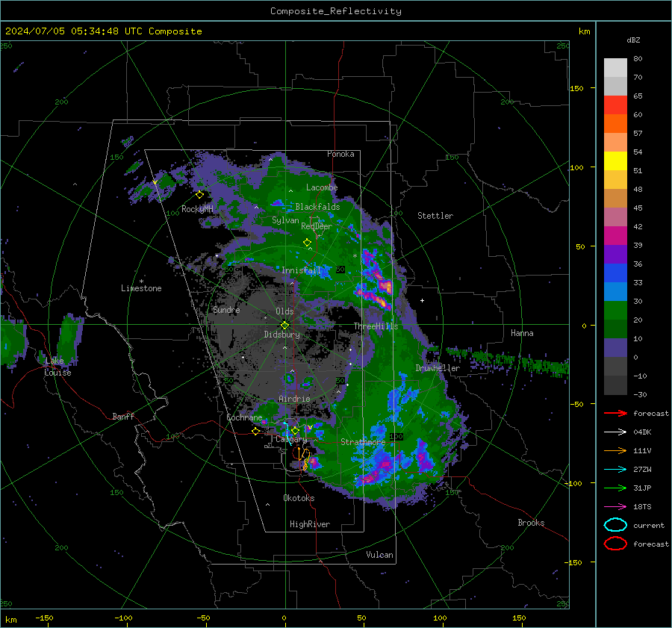Click the Hanna label
The width and height of the screenshot is (672, 628).
522,333
